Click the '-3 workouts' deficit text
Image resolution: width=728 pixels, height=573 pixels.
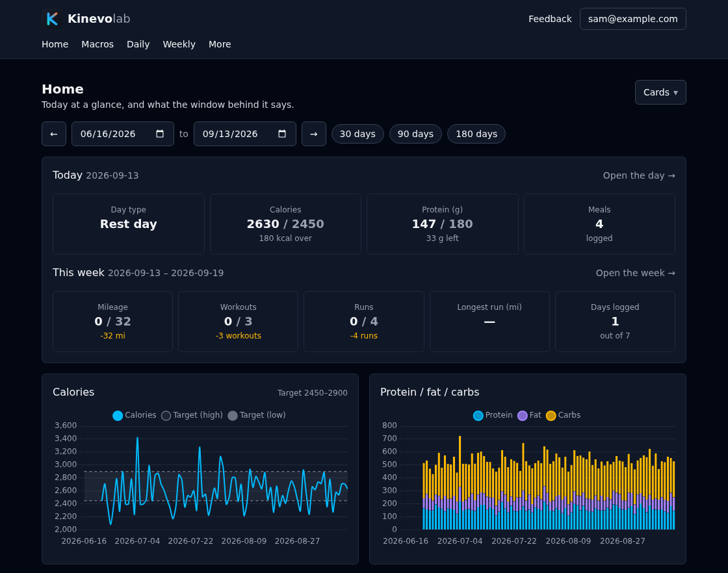pos(238,335)
